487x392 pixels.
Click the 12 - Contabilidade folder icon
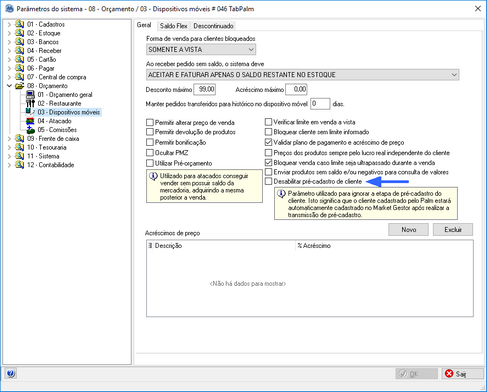pyautogui.click(x=20, y=165)
